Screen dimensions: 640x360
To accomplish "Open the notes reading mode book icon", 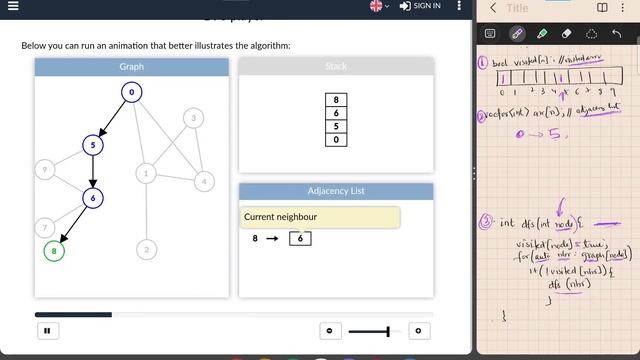I will [x=602, y=7].
